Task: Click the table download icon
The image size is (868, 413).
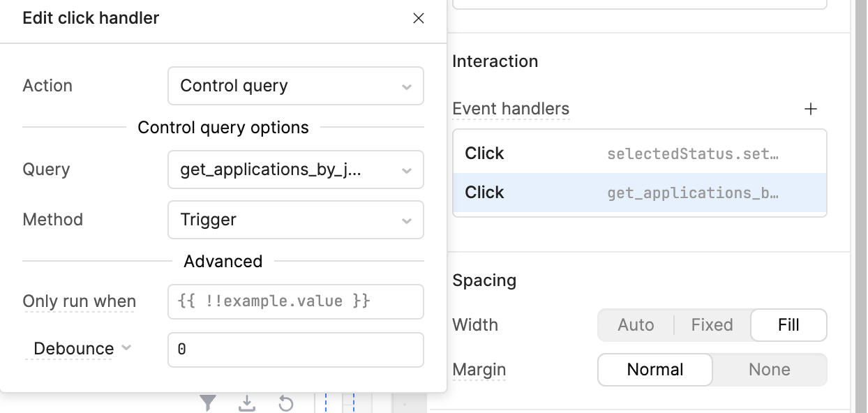Action: (x=247, y=403)
